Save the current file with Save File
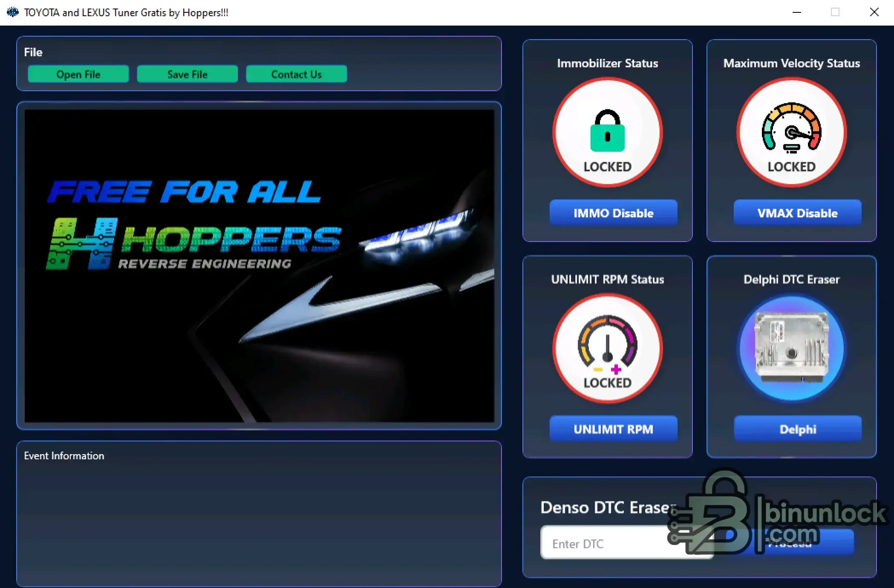Viewport: 894px width, 588px height. (187, 74)
